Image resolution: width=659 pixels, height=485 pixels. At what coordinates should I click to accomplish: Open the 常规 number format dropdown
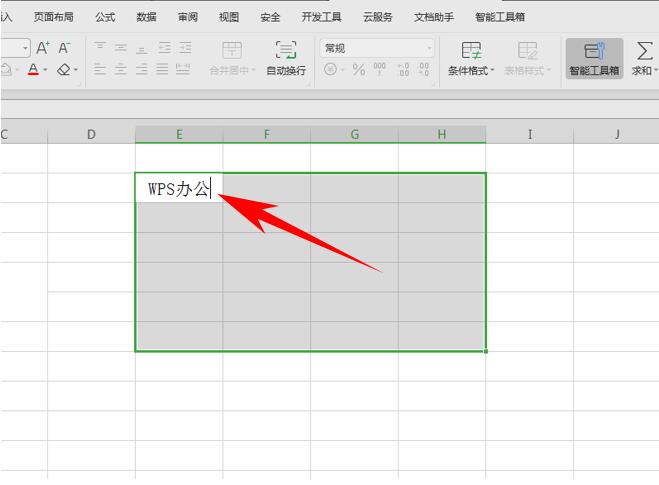377,48
